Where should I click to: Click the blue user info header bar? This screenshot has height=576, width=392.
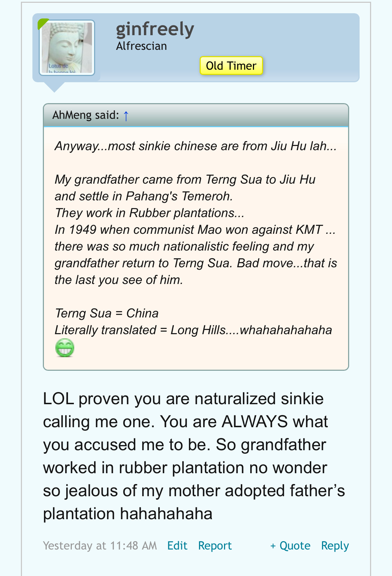(230, 47)
